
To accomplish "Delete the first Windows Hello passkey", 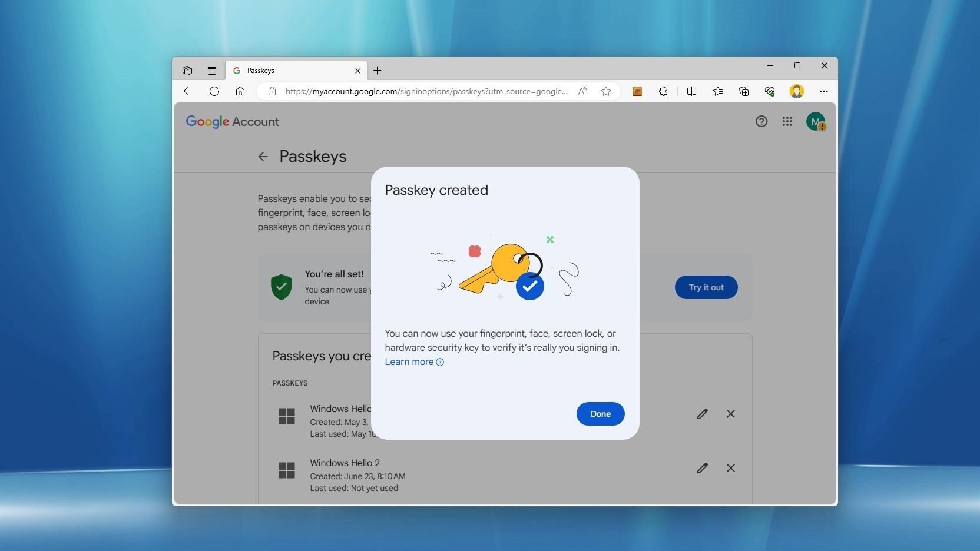I will click(x=730, y=414).
